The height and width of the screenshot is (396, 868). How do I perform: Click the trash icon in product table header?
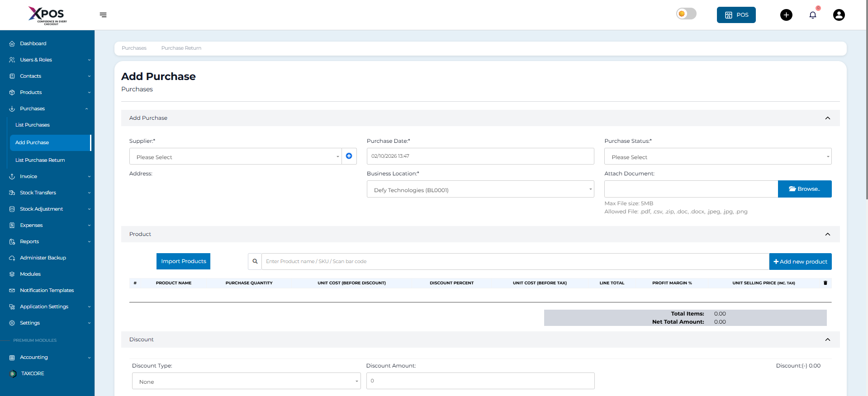pyautogui.click(x=825, y=283)
